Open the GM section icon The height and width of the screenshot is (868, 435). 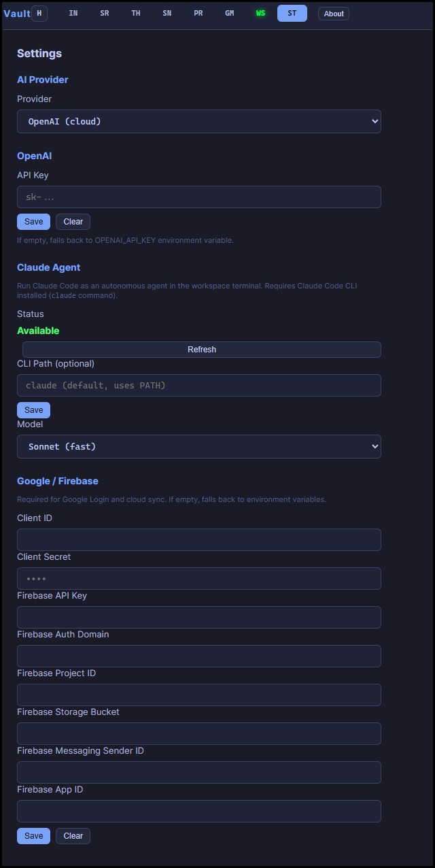230,13
